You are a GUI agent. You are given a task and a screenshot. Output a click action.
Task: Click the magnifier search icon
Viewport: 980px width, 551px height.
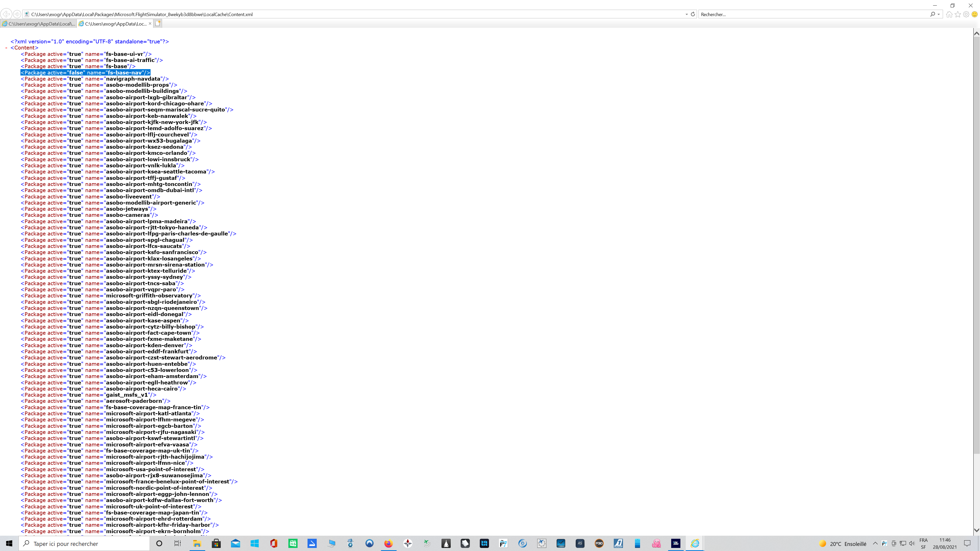pos(933,14)
